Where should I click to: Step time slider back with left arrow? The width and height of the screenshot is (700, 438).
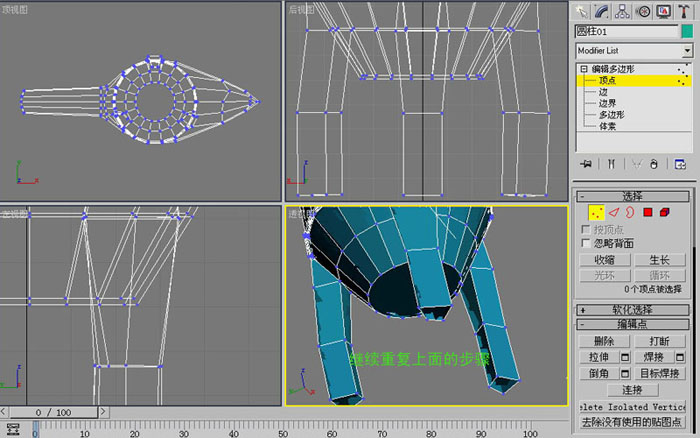click(4, 412)
